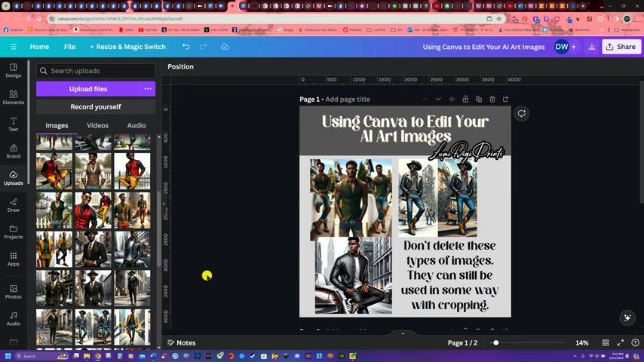Expand the page thumbnails drawer arrow
This screenshot has height=362, width=644.
[403, 333]
